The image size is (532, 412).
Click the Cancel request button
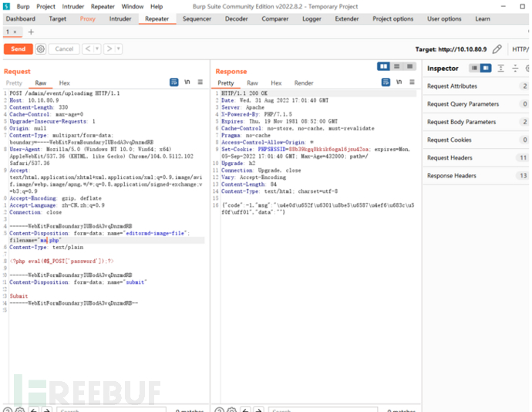point(64,49)
